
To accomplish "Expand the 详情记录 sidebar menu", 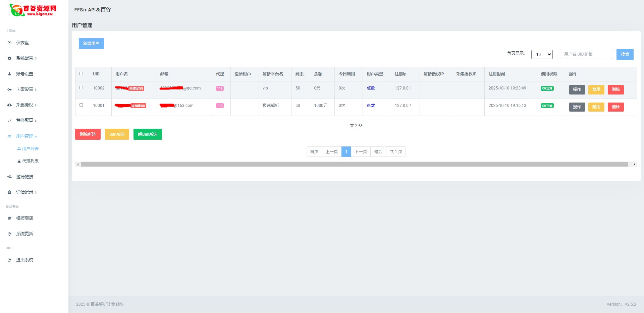I will click(x=26, y=192).
